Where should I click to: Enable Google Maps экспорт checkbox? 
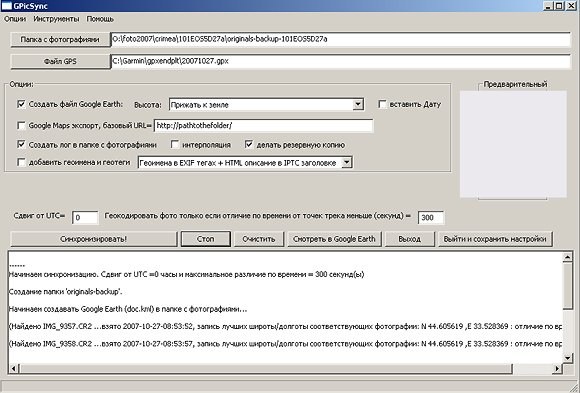click(x=21, y=125)
